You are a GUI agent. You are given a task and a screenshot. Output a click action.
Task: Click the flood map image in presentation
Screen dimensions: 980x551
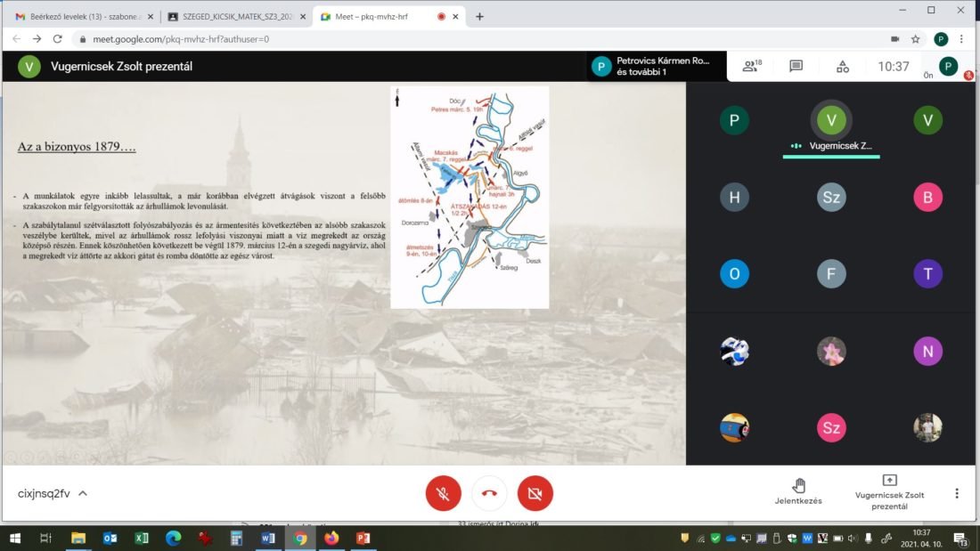(x=470, y=198)
